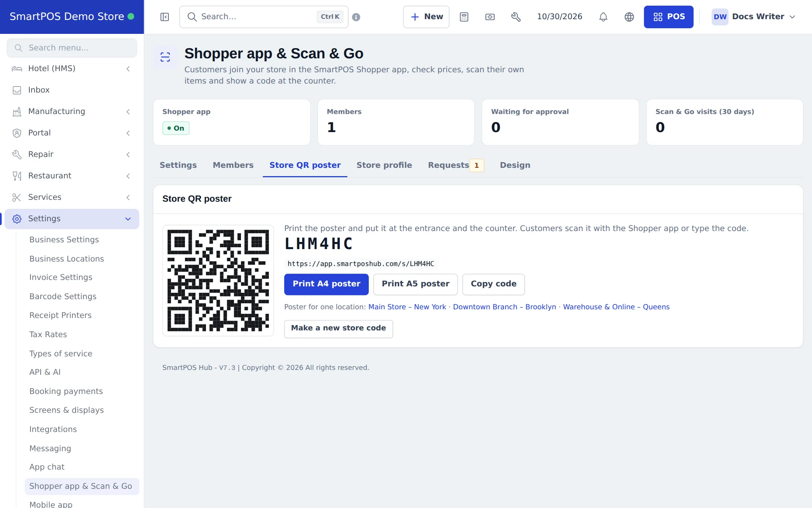Click the search info icon

coord(356,17)
